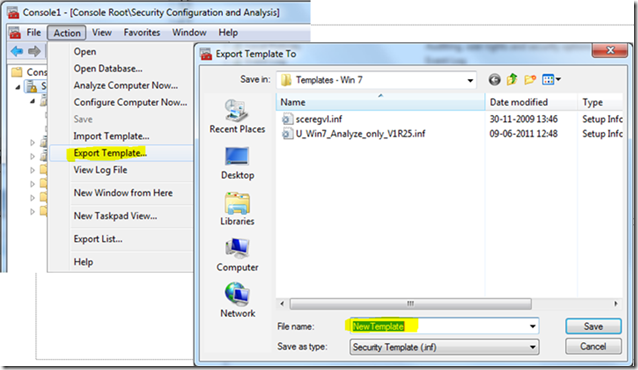
Task: Open the Save as type dropdown
Action: pyautogui.click(x=532, y=347)
